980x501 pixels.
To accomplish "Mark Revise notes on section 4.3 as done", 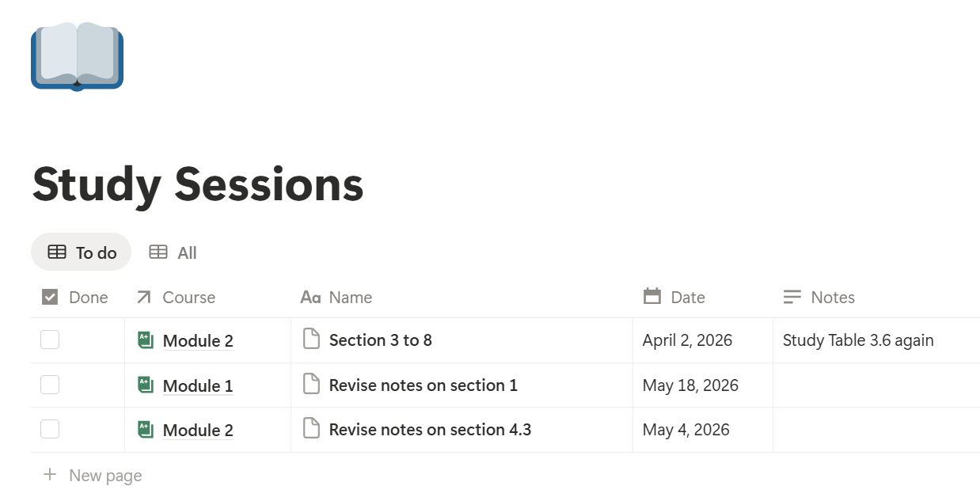I will (50, 429).
